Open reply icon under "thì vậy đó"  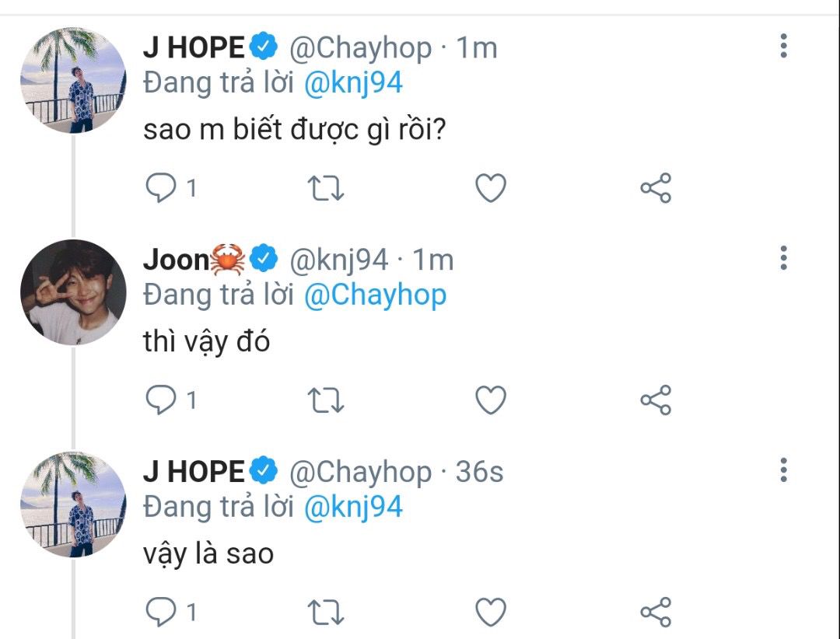(x=161, y=400)
